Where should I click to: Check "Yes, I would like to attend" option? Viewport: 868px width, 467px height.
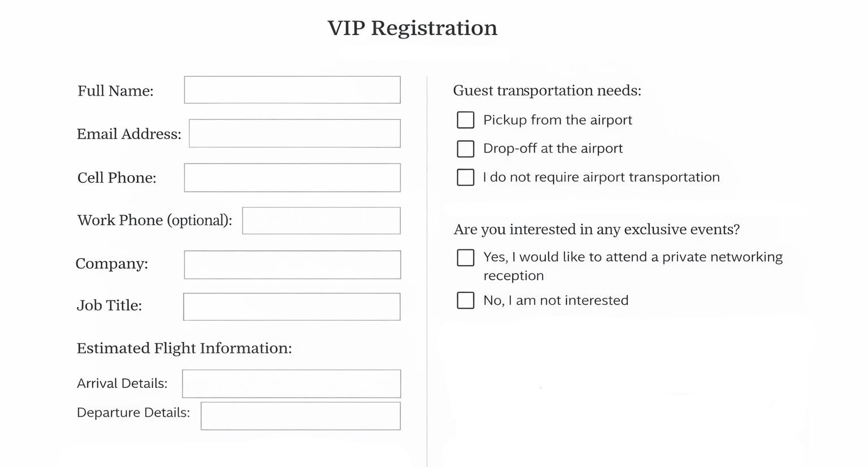465,257
